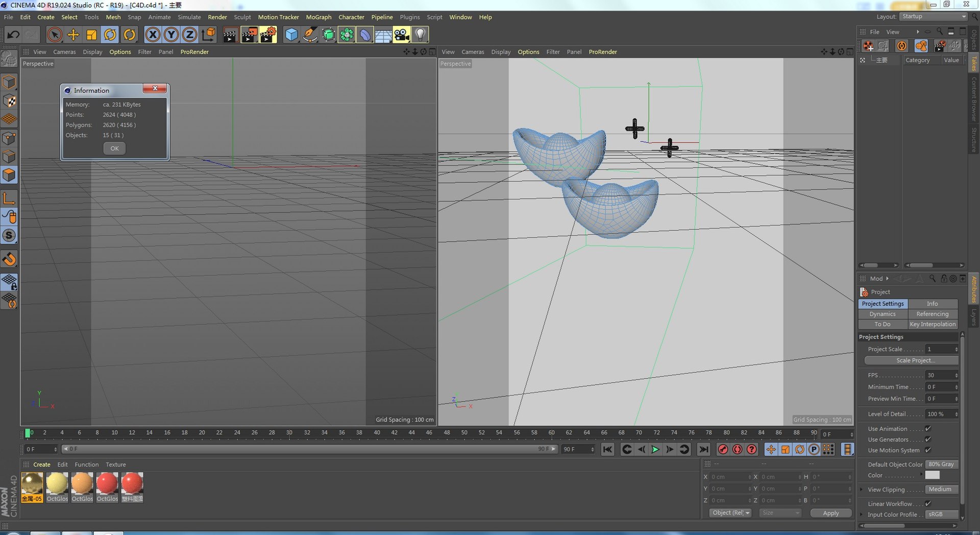Image resolution: width=980 pixels, height=535 pixels.
Task: Add a Camera object
Action: [402, 35]
